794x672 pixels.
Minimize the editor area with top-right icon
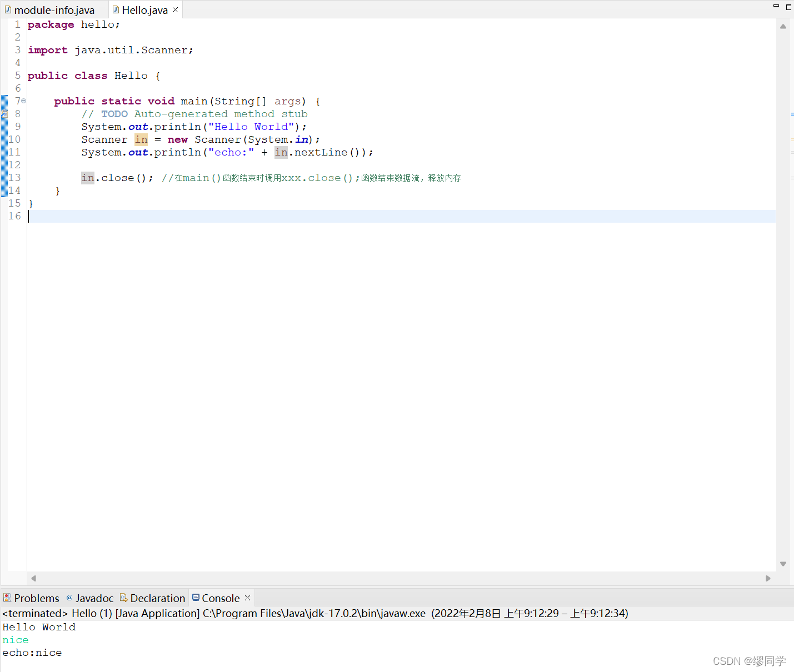pos(776,6)
